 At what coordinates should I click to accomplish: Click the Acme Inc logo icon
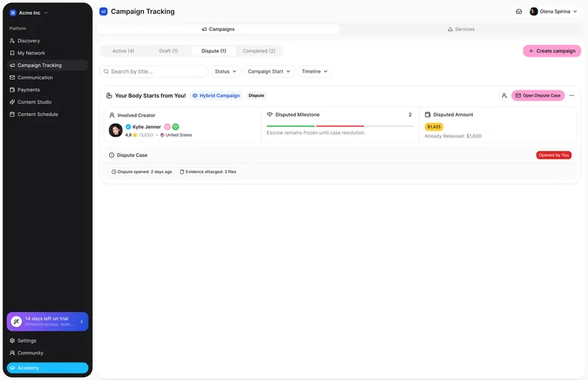[12, 12]
